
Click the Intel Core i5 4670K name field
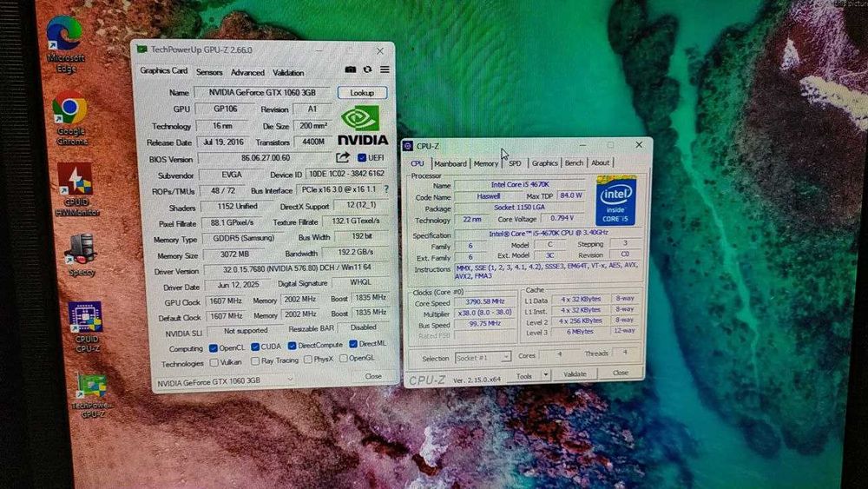pyautogui.click(x=520, y=184)
